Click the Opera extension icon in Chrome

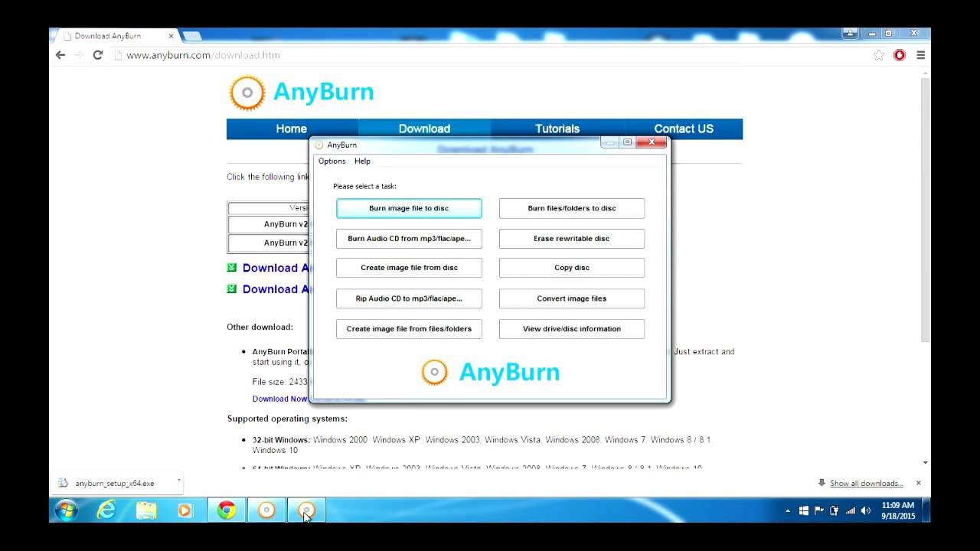click(x=900, y=55)
